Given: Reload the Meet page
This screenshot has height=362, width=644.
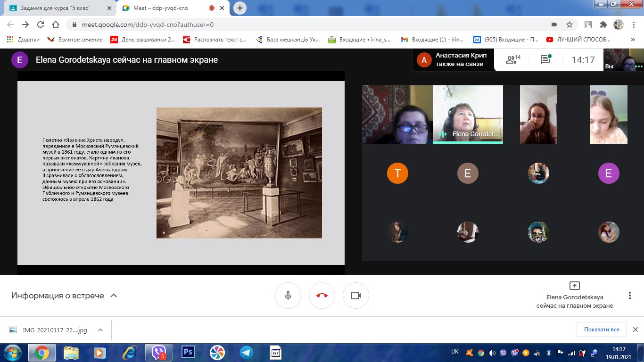Looking at the screenshot, I should [41, 25].
